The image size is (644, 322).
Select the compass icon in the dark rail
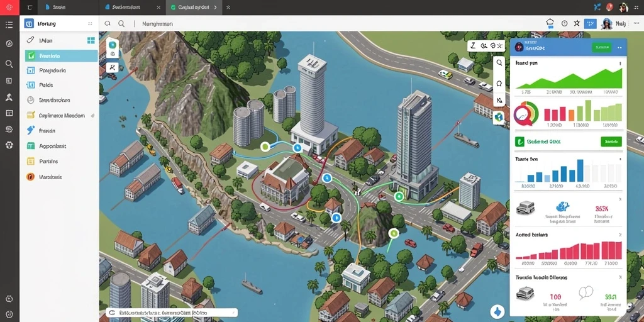point(9,43)
